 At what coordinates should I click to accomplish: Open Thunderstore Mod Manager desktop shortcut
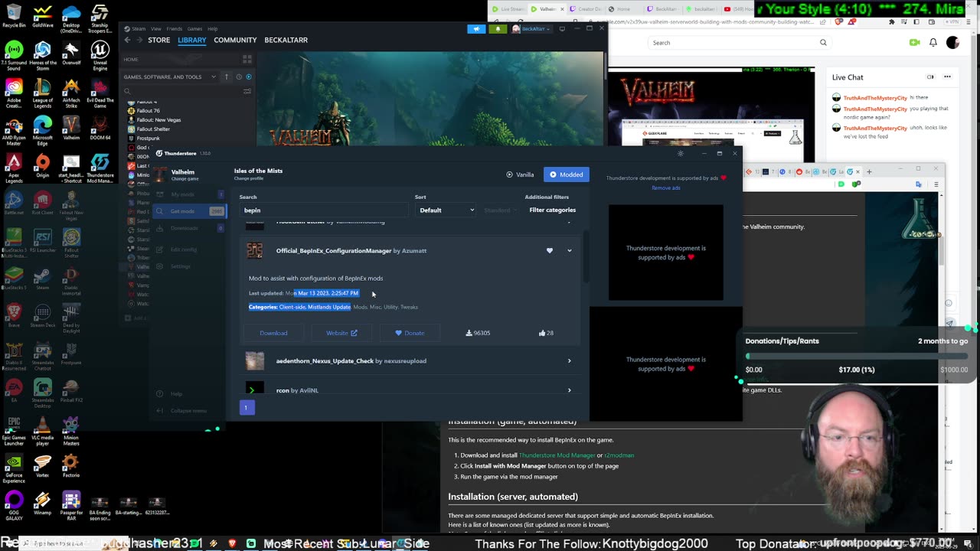tap(100, 168)
